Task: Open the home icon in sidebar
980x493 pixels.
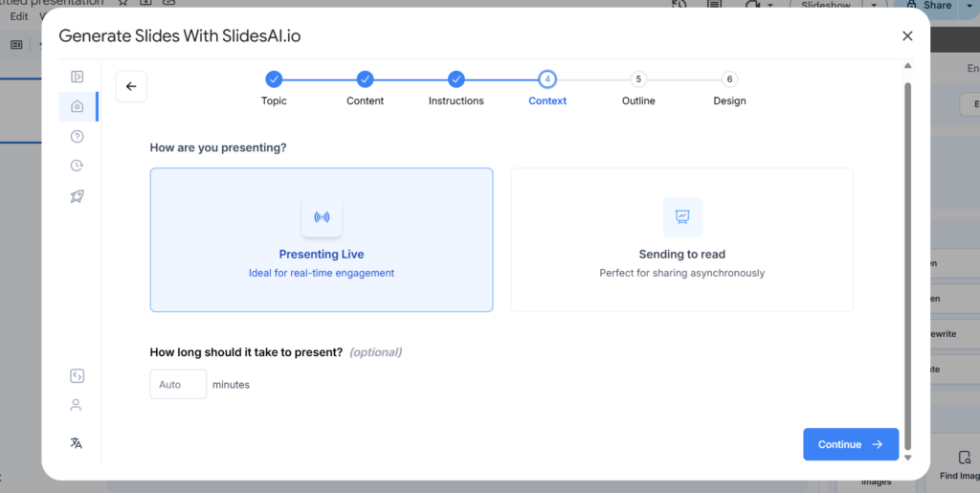Action: point(78,106)
